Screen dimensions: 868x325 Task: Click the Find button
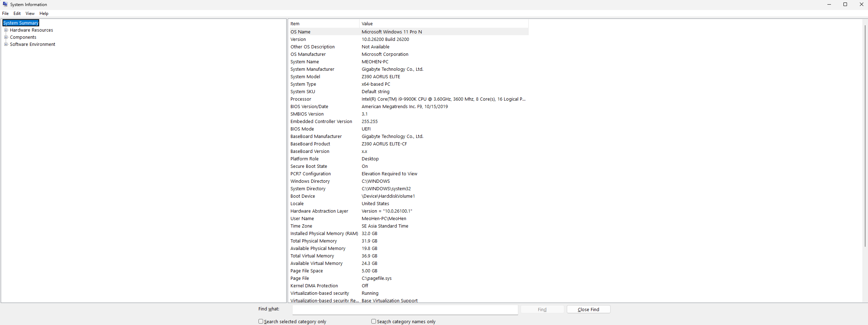pos(542,309)
